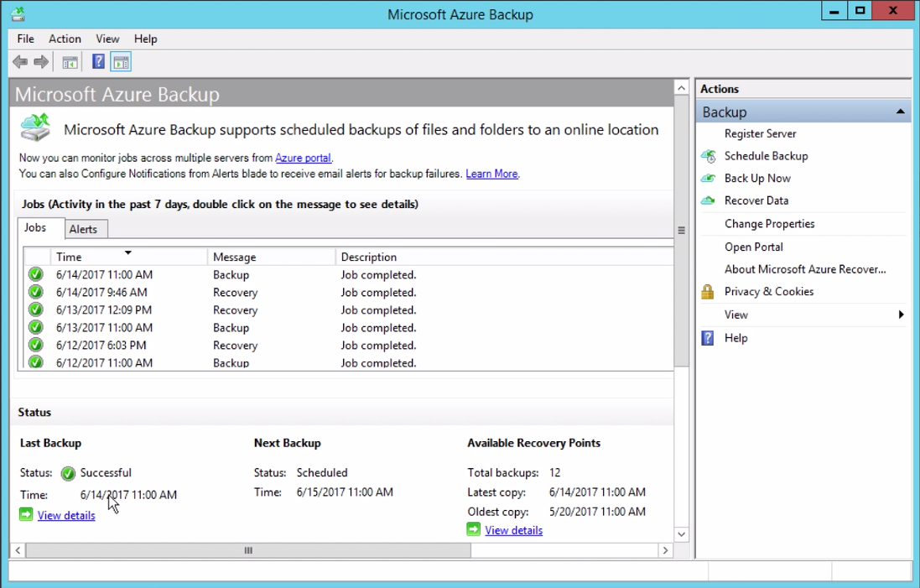The width and height of the screenshot is (920, 588).
Task: Click Back Up Now action text
Action: (x=757, y=179)
